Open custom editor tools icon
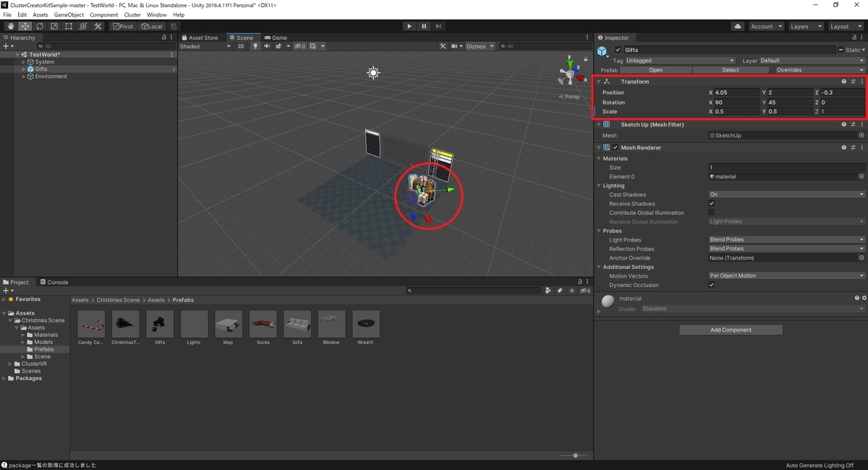The width and height of the screenshot is (868, 470). coord(98,26)
